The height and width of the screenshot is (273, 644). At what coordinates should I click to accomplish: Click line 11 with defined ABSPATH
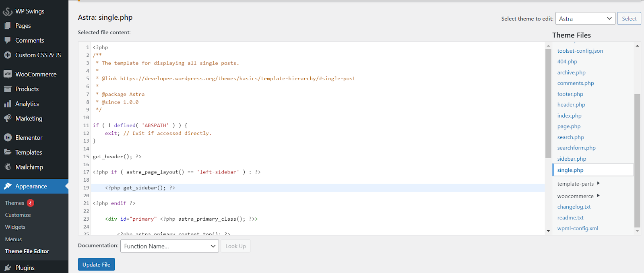click(x=140, y=126)
